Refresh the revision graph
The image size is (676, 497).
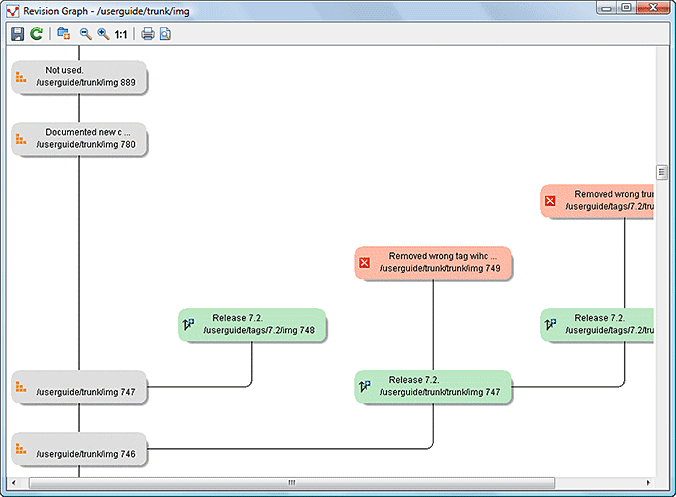(36, 34)
